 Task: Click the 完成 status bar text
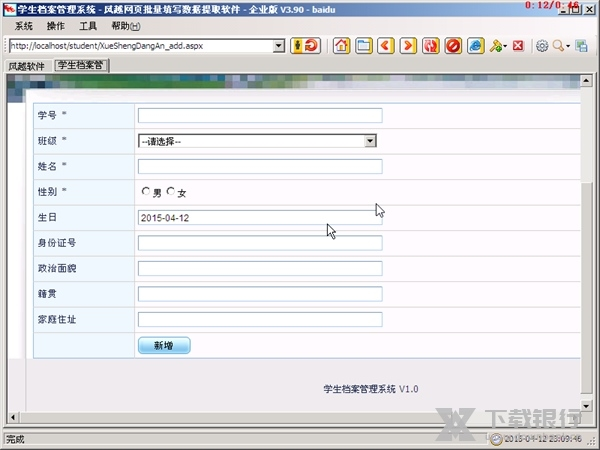click(x=15, y=439)
